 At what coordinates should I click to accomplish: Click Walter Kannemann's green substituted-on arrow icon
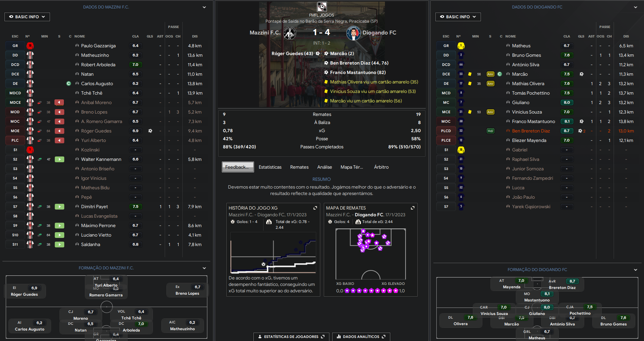click(x=60, y=159)
